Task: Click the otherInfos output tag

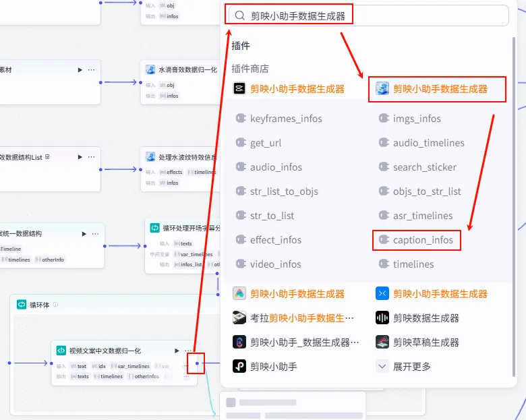Action: pos(144,376)
